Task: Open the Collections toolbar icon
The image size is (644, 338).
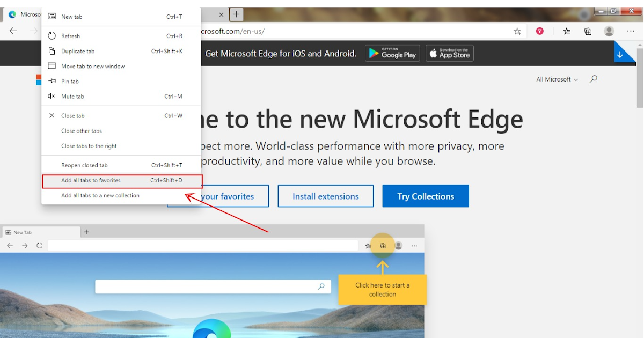Action: pos(588,31)
